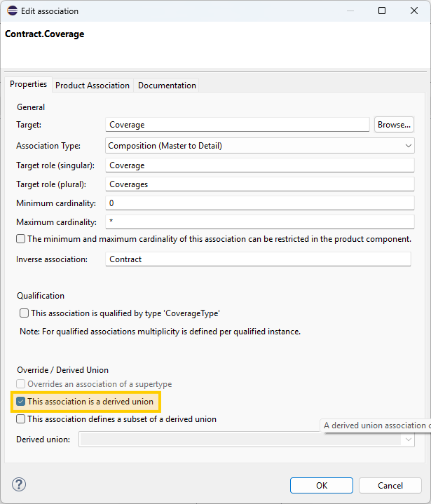Switch to the Properties tab
Image resolution: width=431 pixels, height=504 pixels.
[x=28, y=84]
